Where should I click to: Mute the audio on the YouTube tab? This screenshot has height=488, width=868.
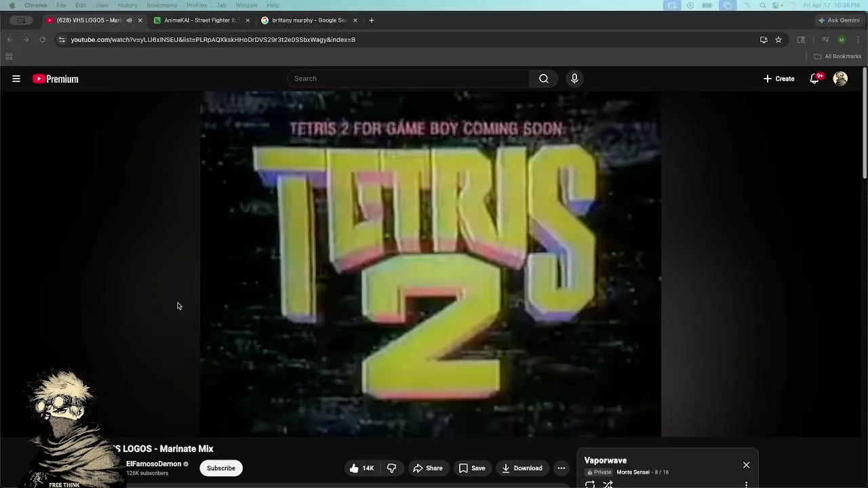(129, 20)
